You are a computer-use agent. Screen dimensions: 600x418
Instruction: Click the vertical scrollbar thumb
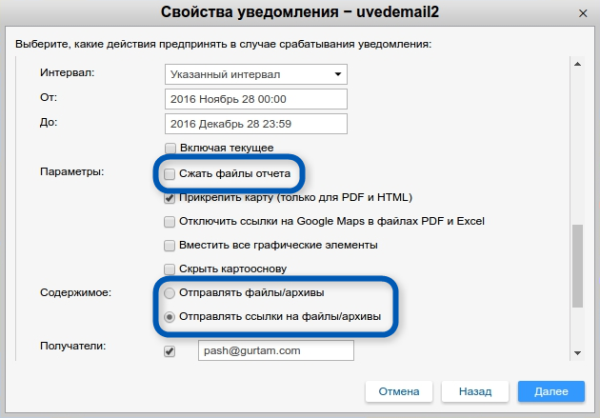point(577,266)
